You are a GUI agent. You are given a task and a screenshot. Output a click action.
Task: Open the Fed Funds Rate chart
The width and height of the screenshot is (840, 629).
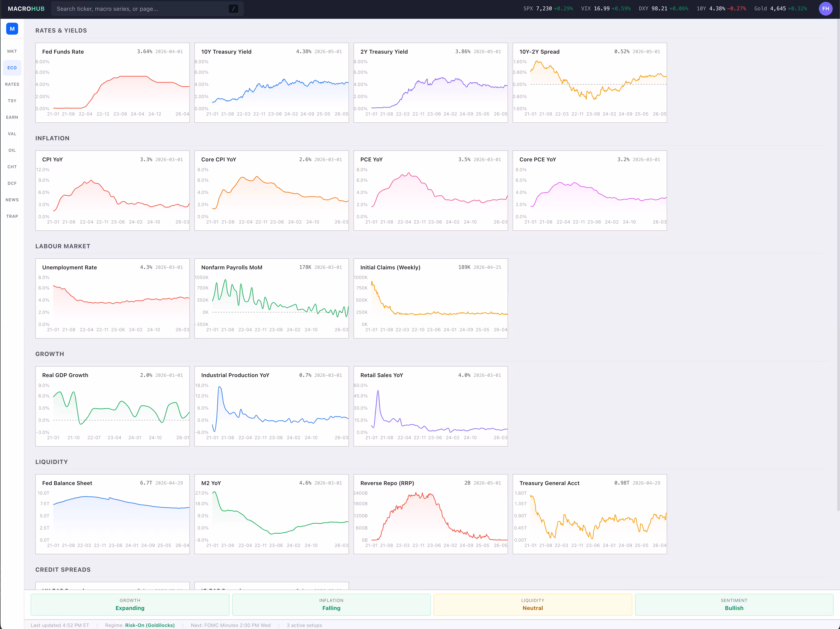point(112,83)
